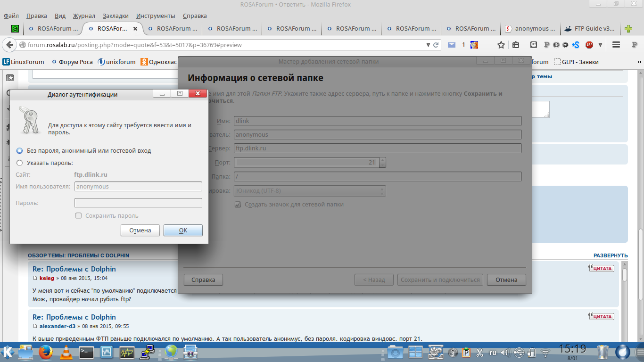Open the terminal from the taskbar

click(87, 352)
